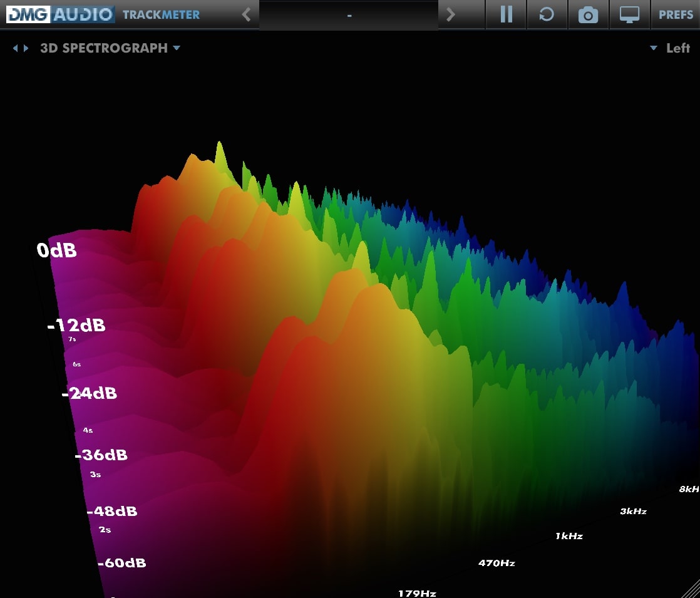Image resolution: width=700 pixels, height=598 pixels.
Task: Open the PREFS settings
Action: pos(676,14)
